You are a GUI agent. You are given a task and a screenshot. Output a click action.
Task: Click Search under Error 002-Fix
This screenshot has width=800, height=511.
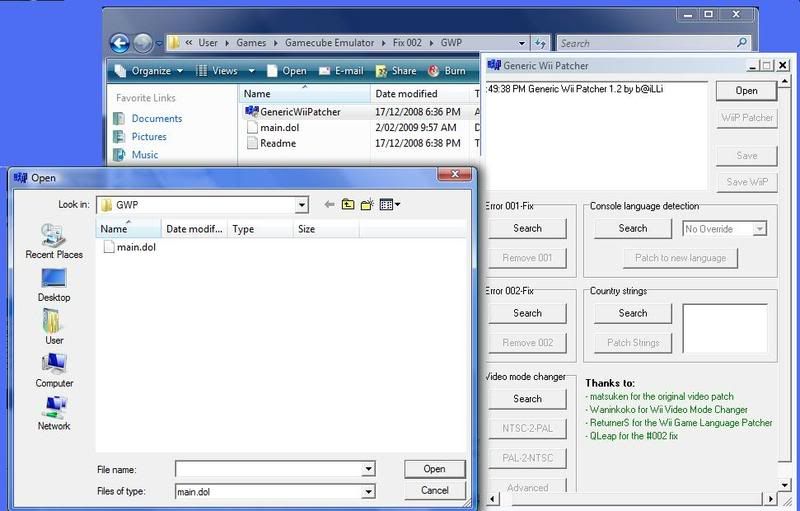tap(527, 313)
